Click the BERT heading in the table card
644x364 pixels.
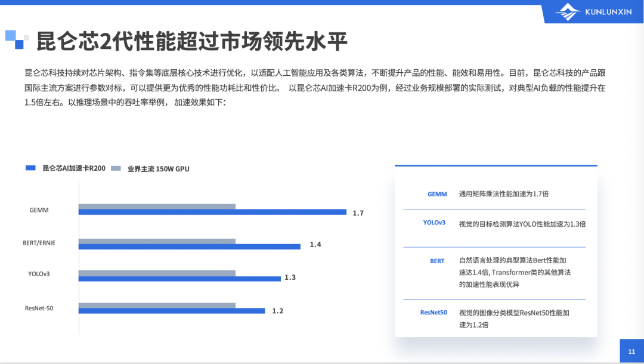[437, 261]
